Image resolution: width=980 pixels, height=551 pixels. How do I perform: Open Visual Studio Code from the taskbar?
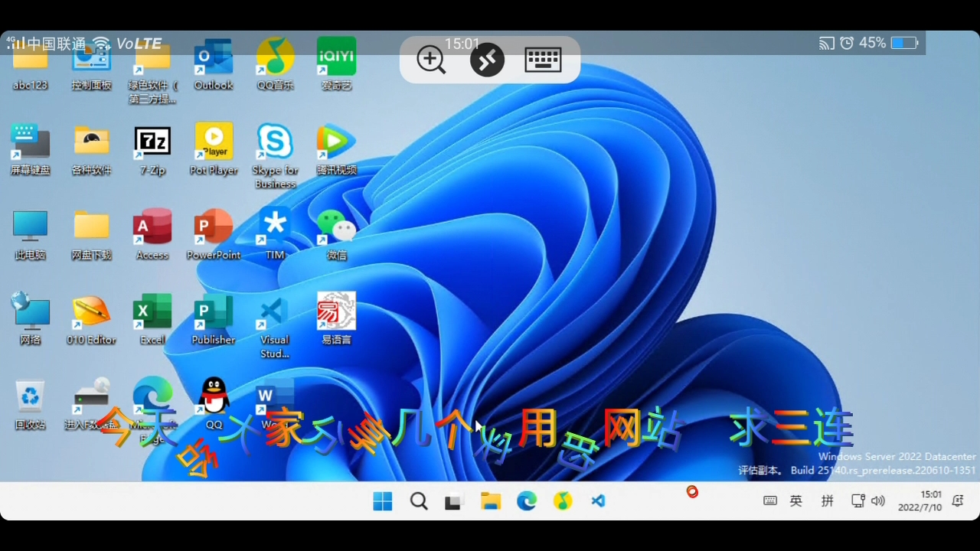pos(599,501)
